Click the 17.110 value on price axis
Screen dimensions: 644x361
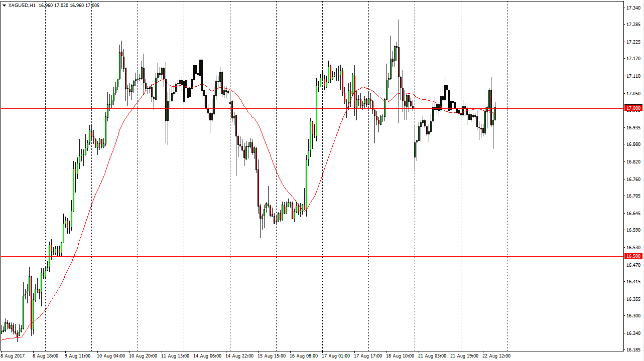point(633,76)
